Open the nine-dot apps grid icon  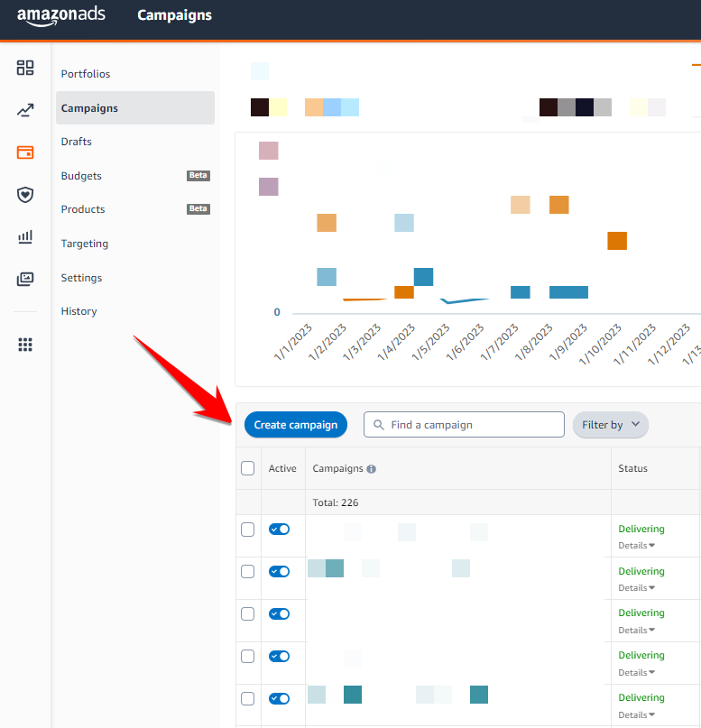pos(25,345)
